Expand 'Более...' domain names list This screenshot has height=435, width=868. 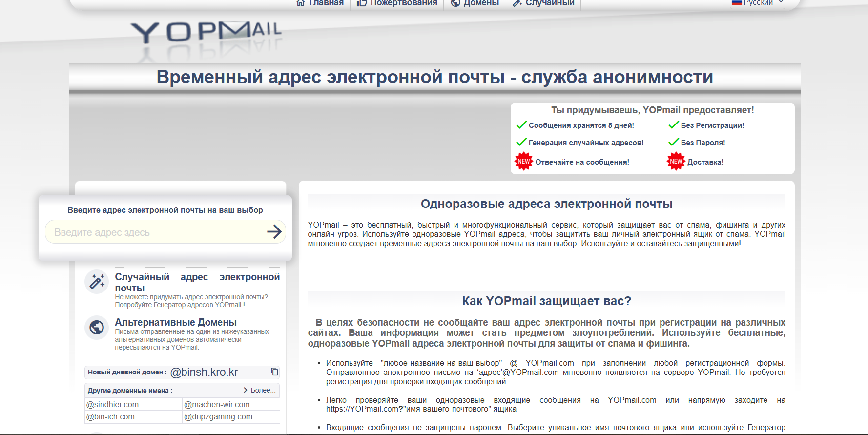pos(259,390)
